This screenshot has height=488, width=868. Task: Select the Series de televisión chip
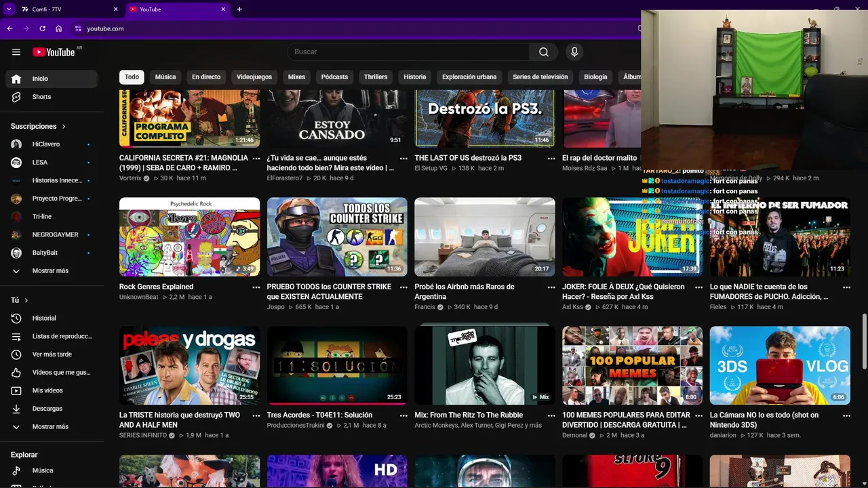point(540,77)
